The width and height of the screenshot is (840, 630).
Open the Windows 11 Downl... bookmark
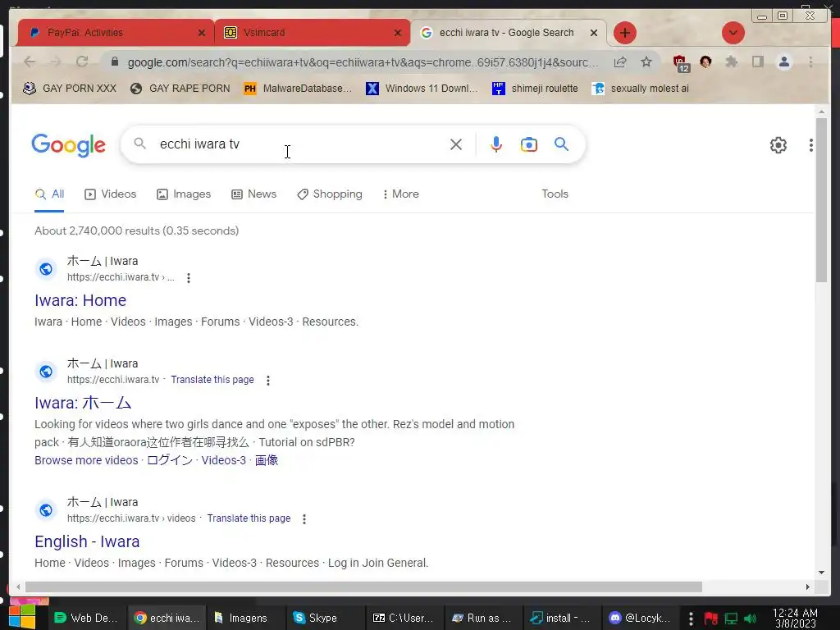coord(422,89)
